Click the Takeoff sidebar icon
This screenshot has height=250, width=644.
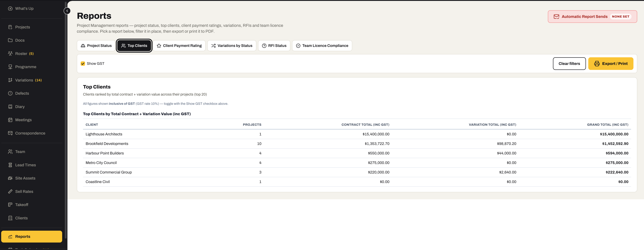pos(10,205)
